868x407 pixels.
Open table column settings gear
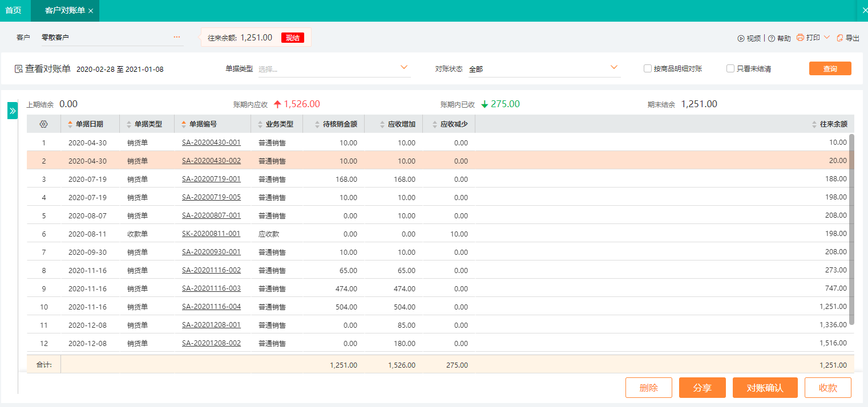click(43, 124)
